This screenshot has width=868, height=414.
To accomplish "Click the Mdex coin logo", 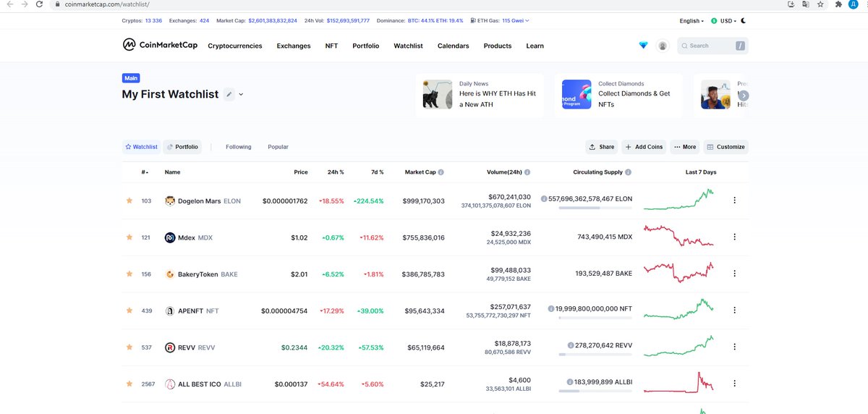I will coord(170,237).
